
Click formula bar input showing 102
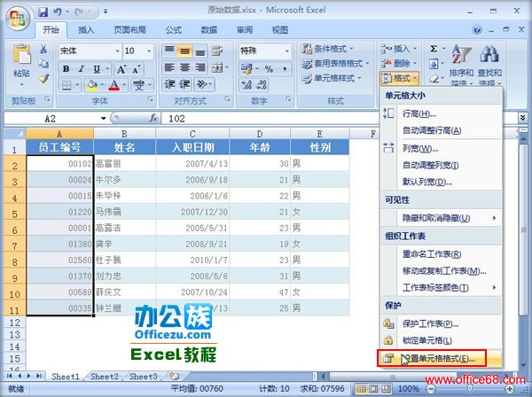pyautogui.click(x=340, y=119)
